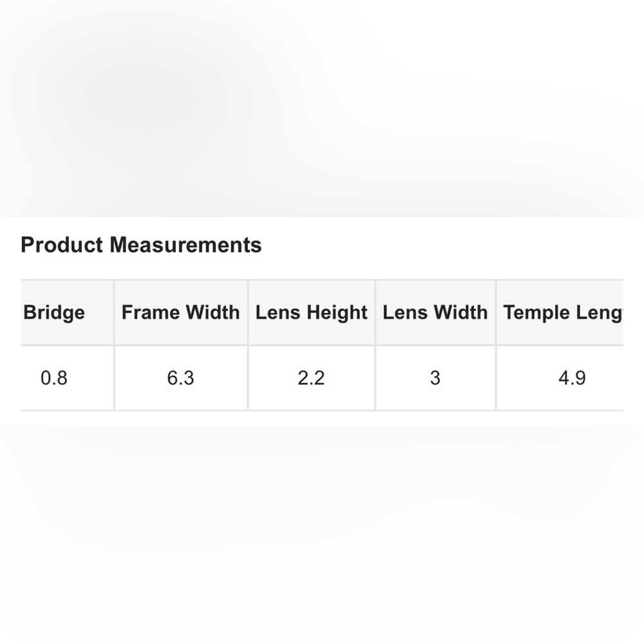This screenshot has height=644, width=644.
Task: Select the Bridge column header
Action: 54,313
